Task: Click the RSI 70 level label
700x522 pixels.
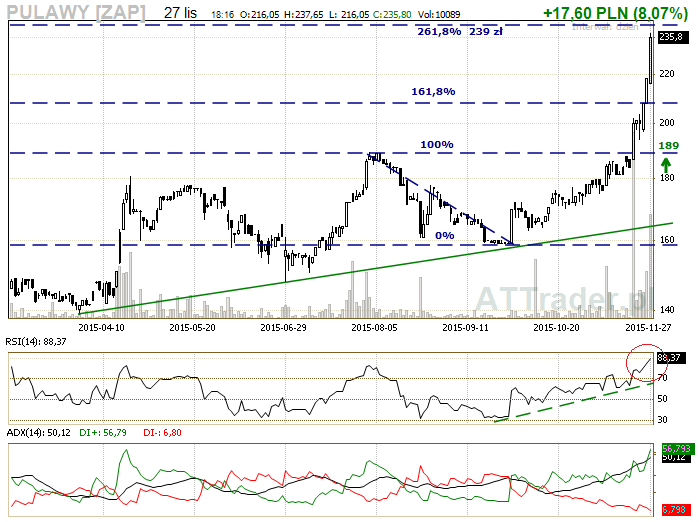Action: point(662,378)
